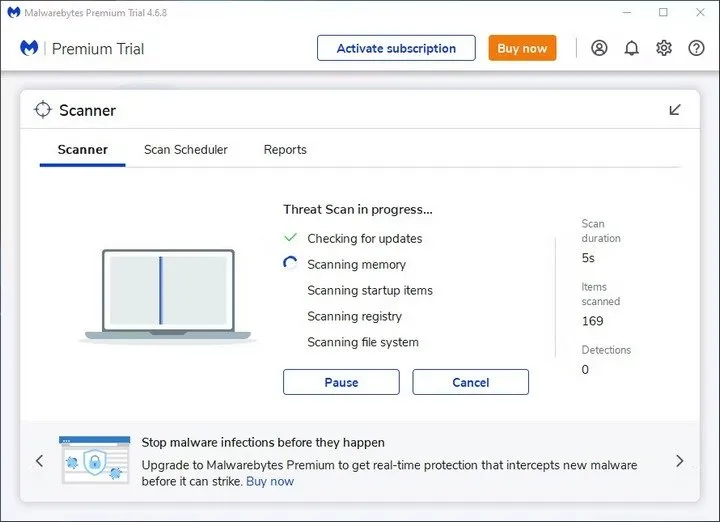
Task: Switch to the Scan Scheduler tab
Action: click(x=185, y=150)
